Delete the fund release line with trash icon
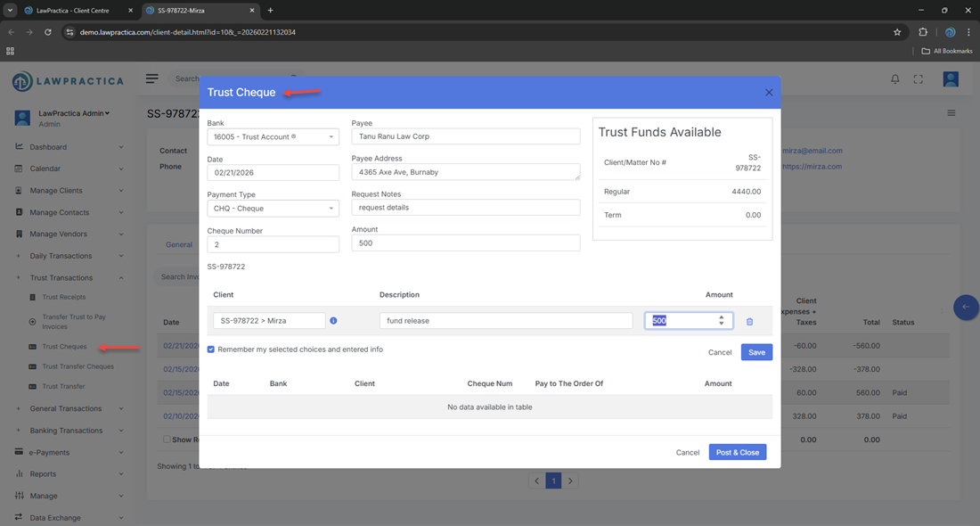Screen dimensions: 980x526 tap(749, 321)
